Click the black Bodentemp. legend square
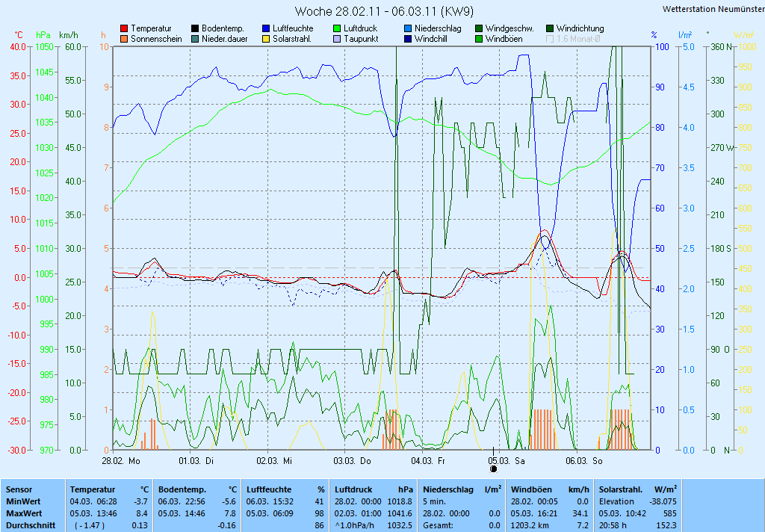Image resolution: width=765 pixels, height=532 pixels. coord(195,28)
